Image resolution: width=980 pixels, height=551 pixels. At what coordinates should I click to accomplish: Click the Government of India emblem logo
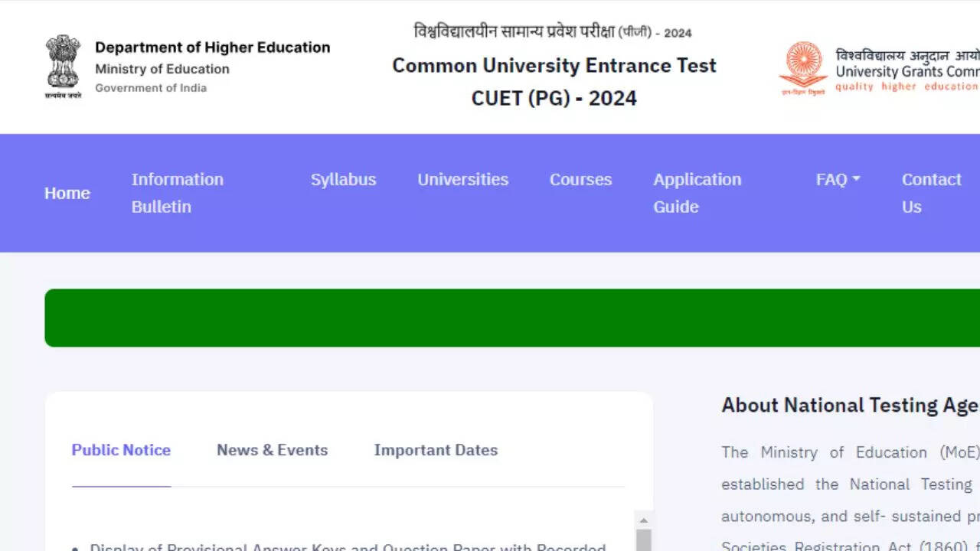click(x=63, y=67)
